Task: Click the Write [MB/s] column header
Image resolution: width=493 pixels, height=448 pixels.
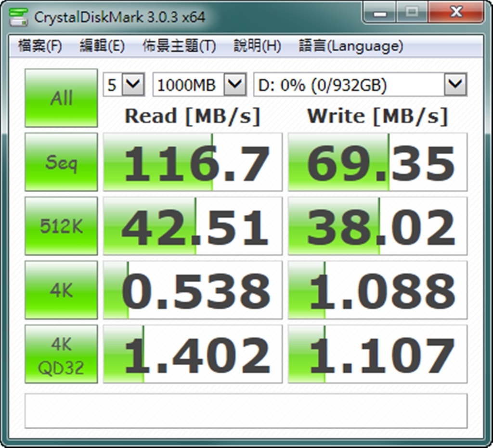Action: coord(377,117)
